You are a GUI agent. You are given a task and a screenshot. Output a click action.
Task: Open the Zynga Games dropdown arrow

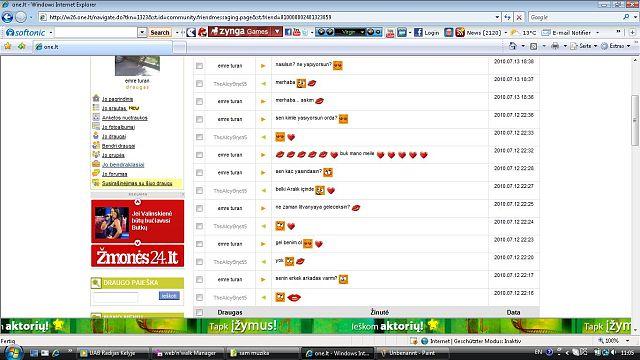click(278, 32)
